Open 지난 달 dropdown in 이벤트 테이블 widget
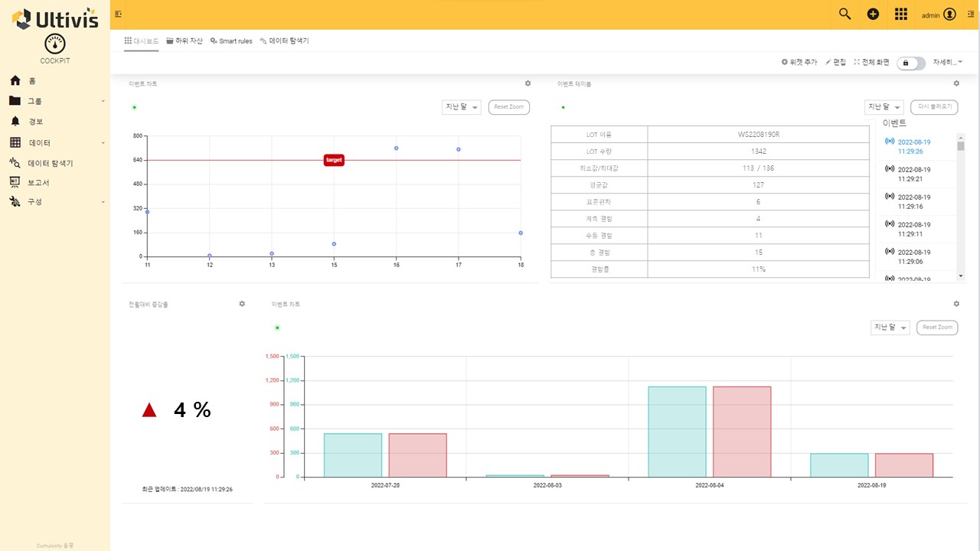 point(884,107)
